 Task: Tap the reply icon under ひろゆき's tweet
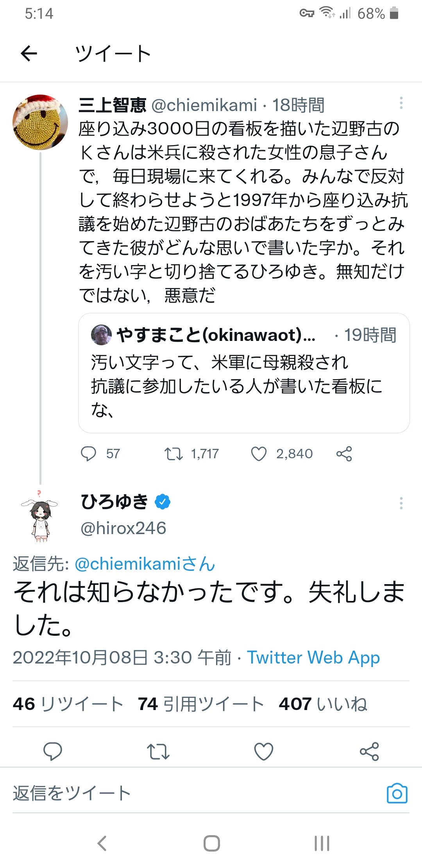tap(52, 751)
